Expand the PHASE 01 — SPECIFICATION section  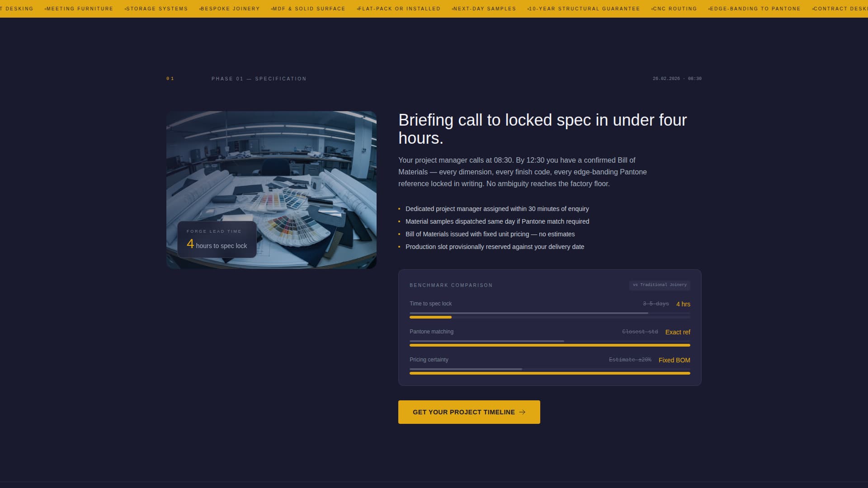pos(259,78)
